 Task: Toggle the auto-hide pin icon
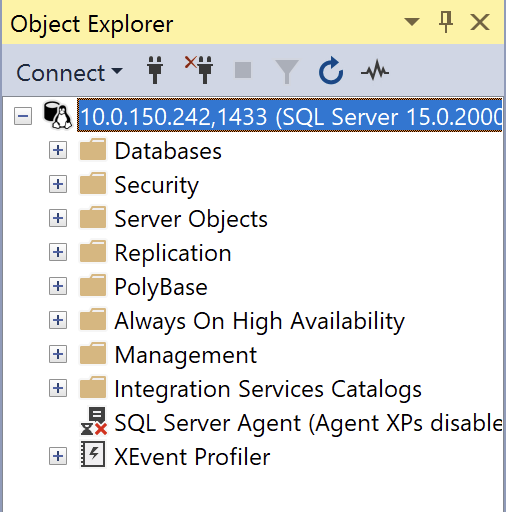tap(446, 22)
